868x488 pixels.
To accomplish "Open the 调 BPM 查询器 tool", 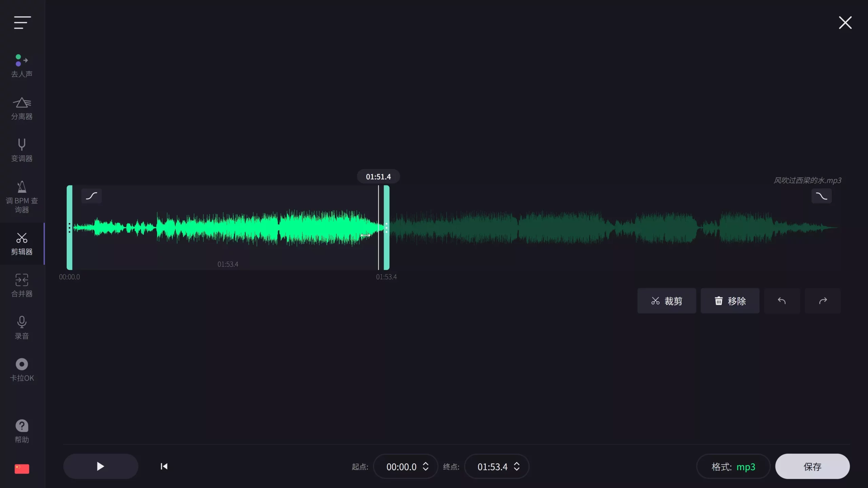I will (22, 197).
